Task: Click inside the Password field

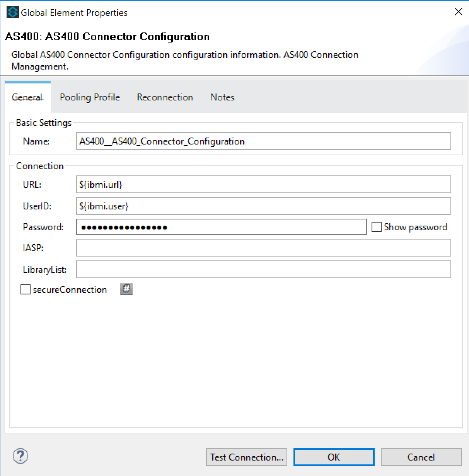Action: (221, 227)
